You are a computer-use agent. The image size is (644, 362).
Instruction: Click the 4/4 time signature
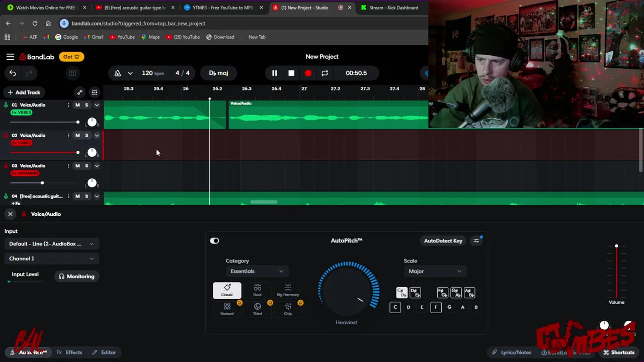pos(182,73)
